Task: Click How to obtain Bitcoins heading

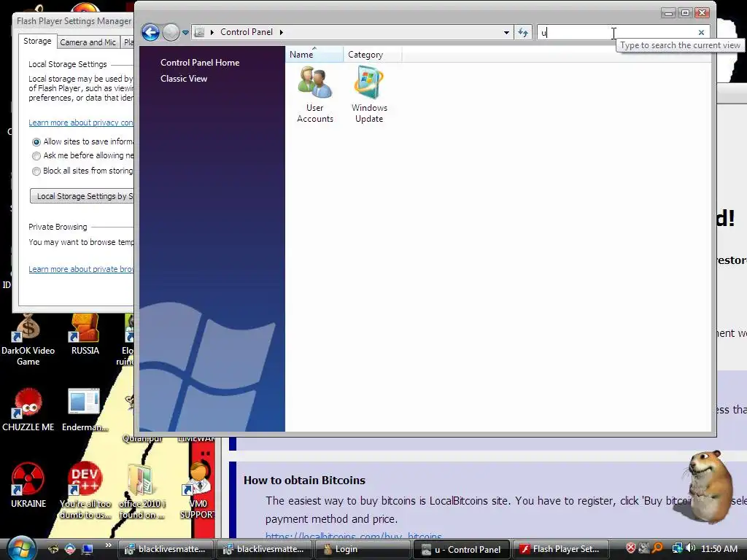Action: 304,480
